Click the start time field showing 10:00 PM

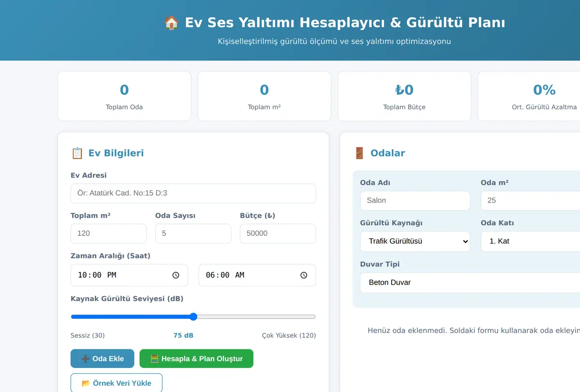pyautogui.click(x=129, y=275)
